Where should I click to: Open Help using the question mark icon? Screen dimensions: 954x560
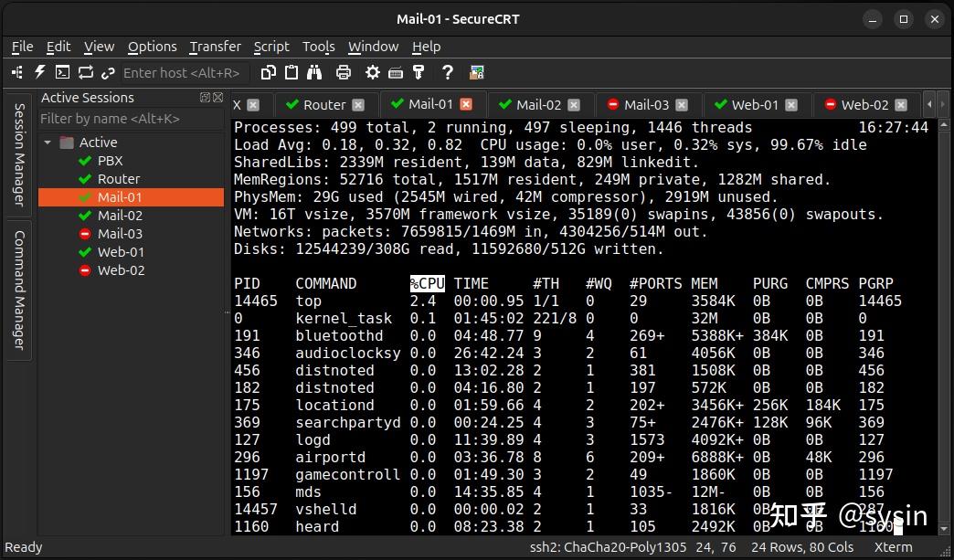click(448, 73)
